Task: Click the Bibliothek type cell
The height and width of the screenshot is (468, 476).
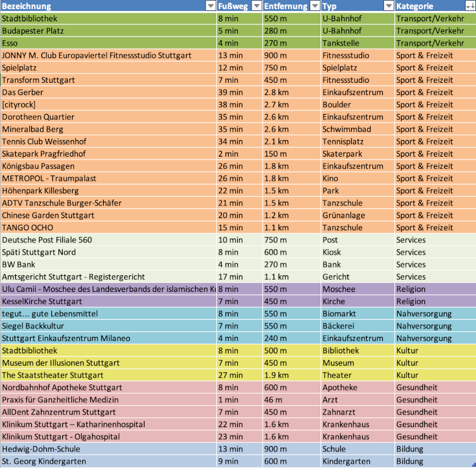Action: tap(358, 350)
